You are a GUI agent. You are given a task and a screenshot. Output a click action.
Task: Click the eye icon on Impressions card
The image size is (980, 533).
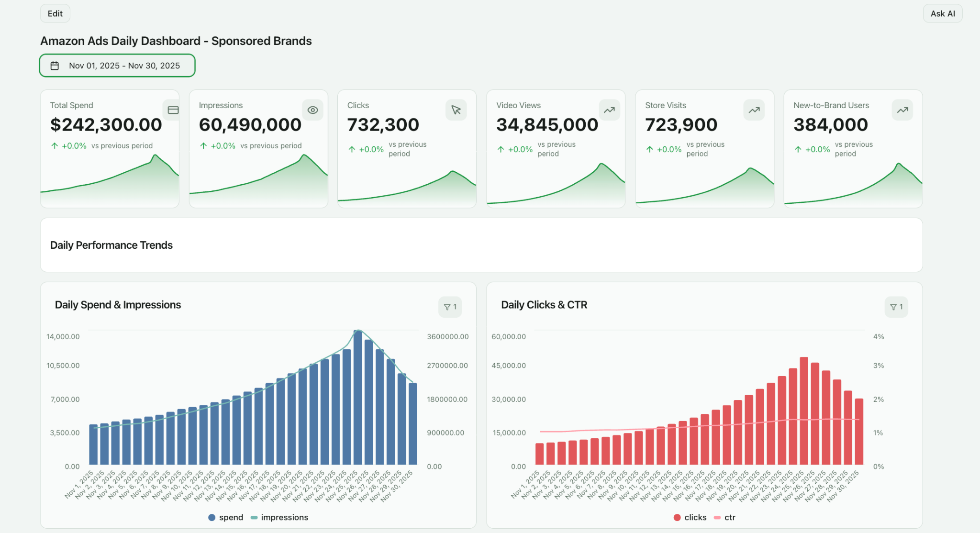click(x=312, y=110)
